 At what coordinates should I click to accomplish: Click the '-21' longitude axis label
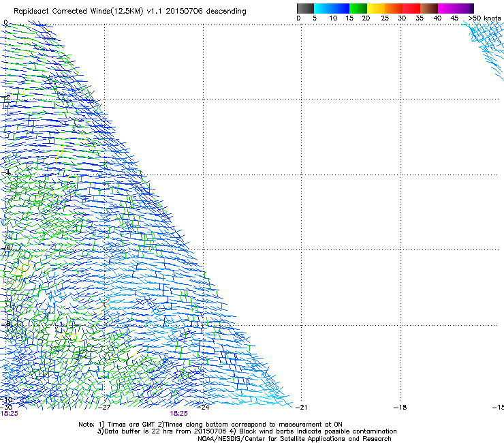301,408
